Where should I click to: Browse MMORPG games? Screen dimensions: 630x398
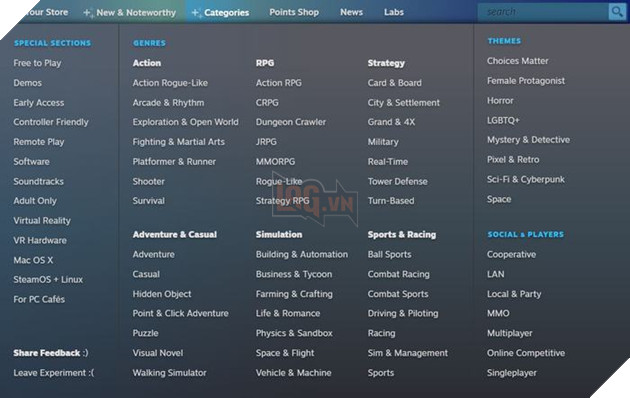(276, 161)
